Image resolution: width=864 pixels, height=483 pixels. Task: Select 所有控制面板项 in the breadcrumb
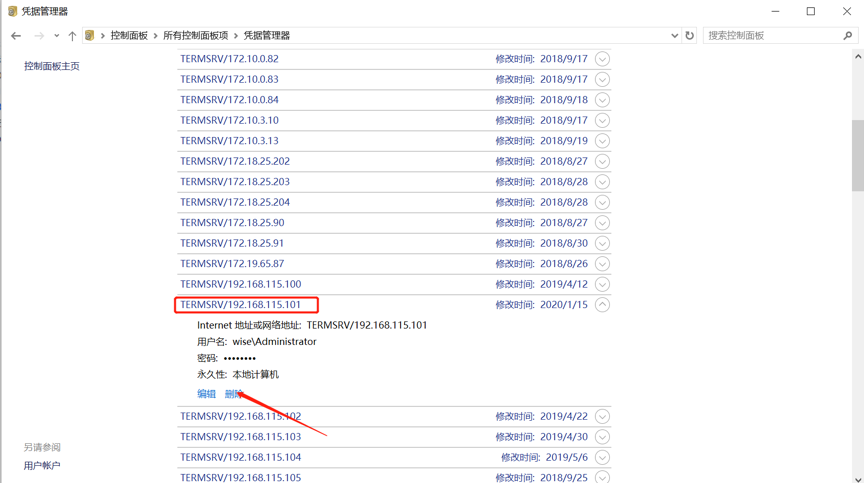[195, 36]
